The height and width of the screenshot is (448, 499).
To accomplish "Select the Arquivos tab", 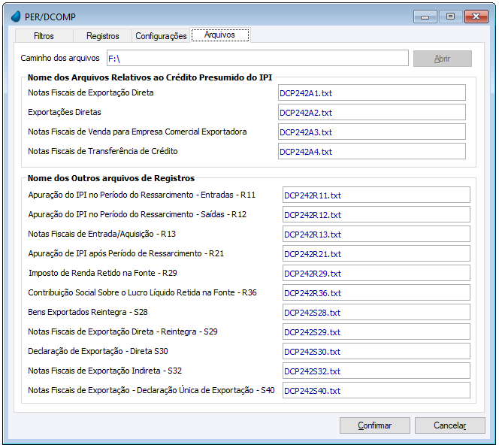I will [x=220, y=35].
